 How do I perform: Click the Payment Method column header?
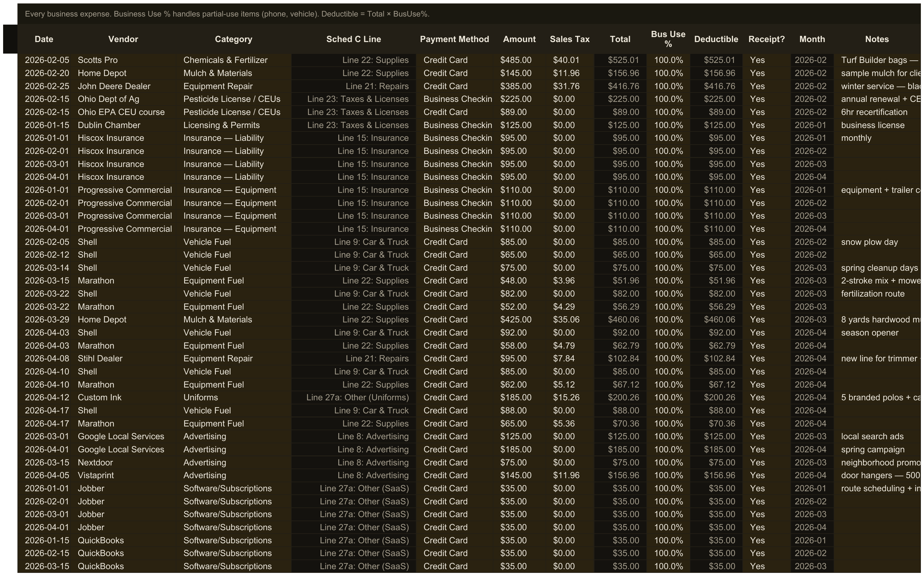click(455, 39)
